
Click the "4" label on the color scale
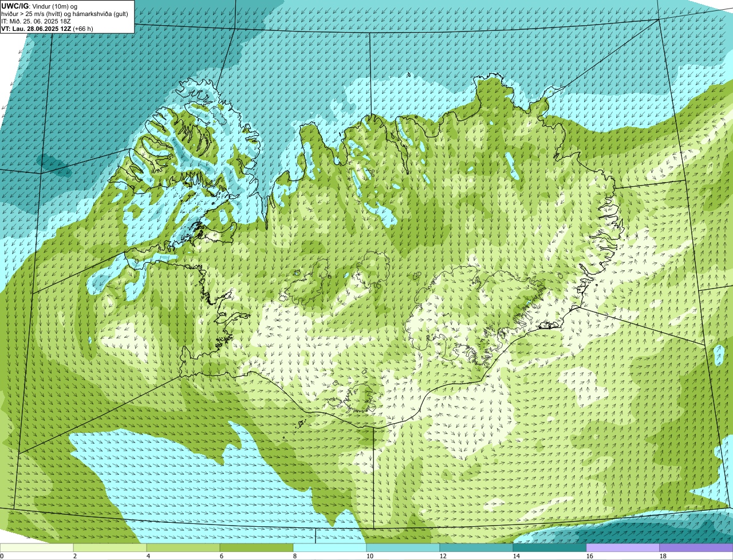(x=148, y=556)
